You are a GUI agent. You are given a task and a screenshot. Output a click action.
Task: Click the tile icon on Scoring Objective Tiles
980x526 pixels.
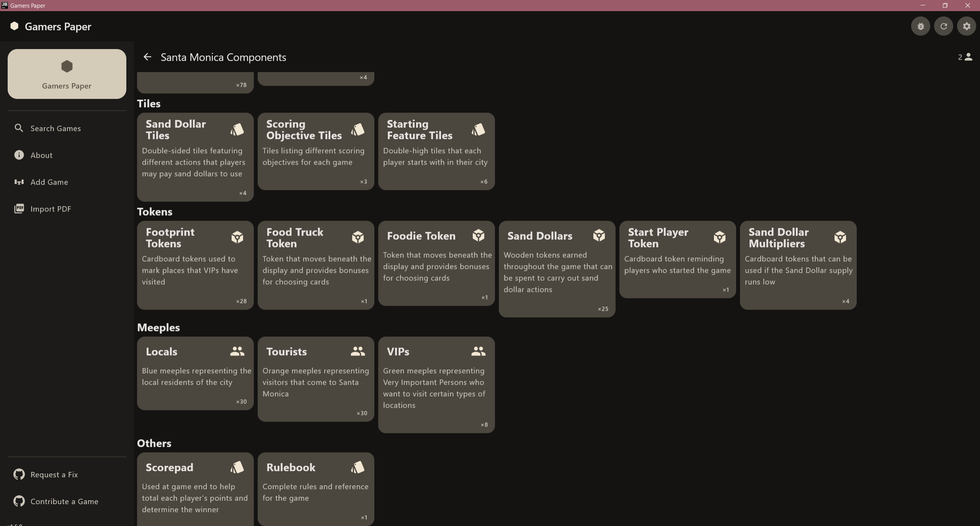(358, 130)
